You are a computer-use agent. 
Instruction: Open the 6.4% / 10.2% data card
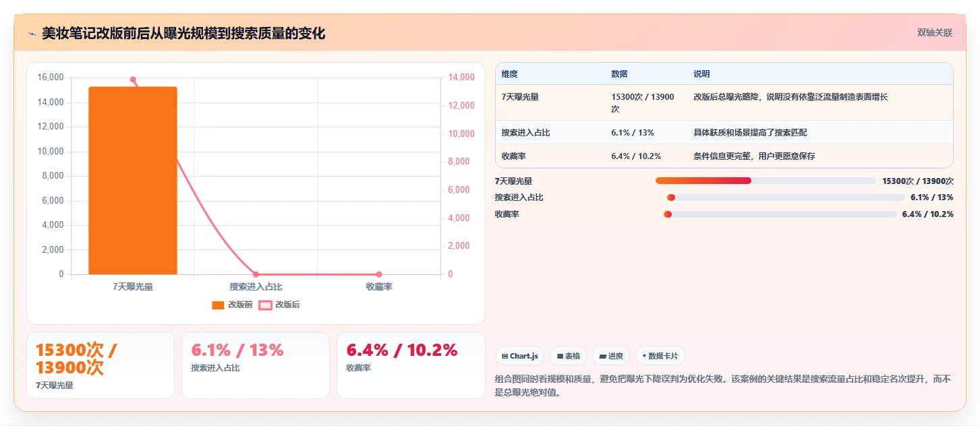click(x=411, y=365)
